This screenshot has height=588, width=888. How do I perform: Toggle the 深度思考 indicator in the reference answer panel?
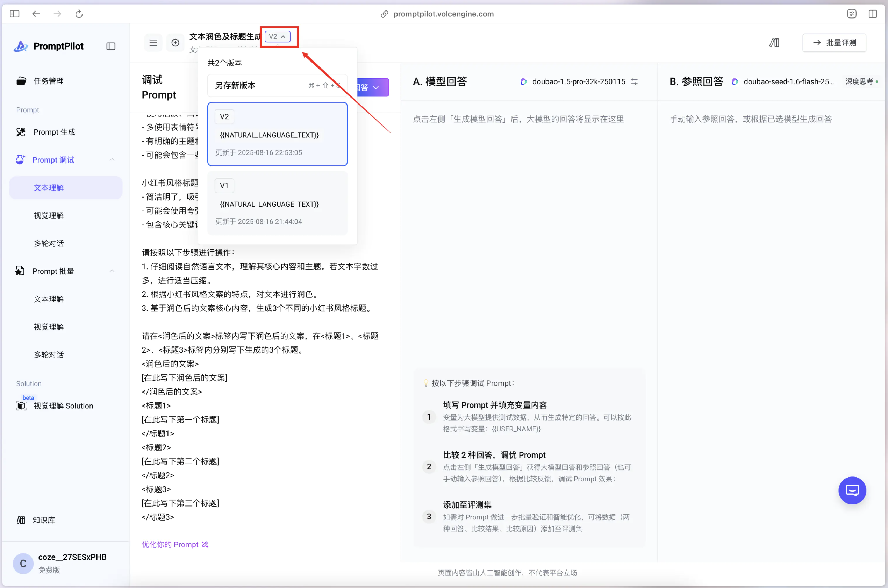tap(861, 81)
